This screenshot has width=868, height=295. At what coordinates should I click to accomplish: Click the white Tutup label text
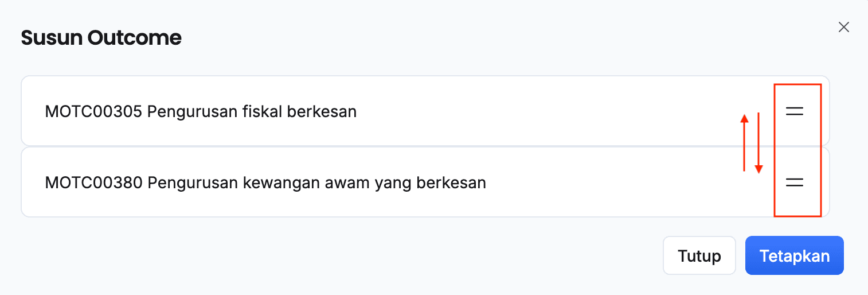point(699,255)
